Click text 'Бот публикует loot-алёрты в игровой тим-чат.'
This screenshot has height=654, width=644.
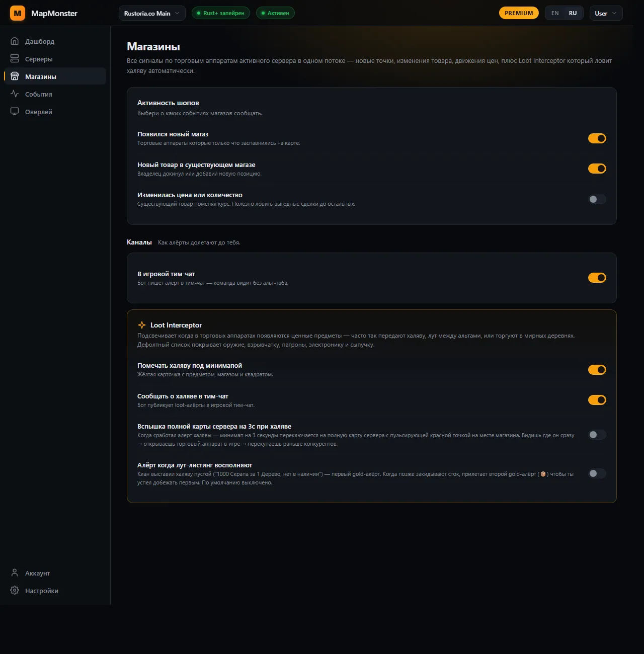point(196,405)
